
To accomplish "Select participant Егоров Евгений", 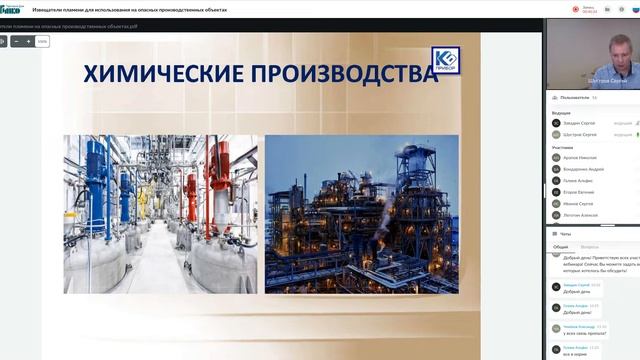I will pos(578,192).
